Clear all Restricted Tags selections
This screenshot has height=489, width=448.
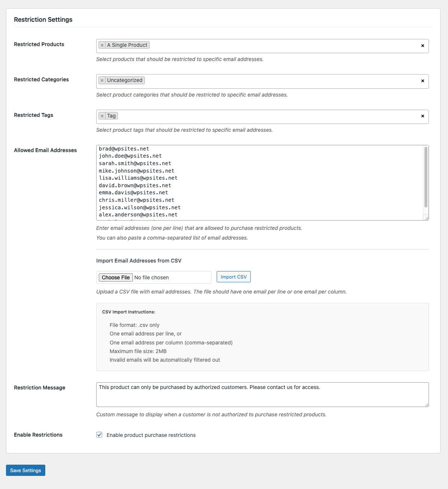tap(423, 116)
